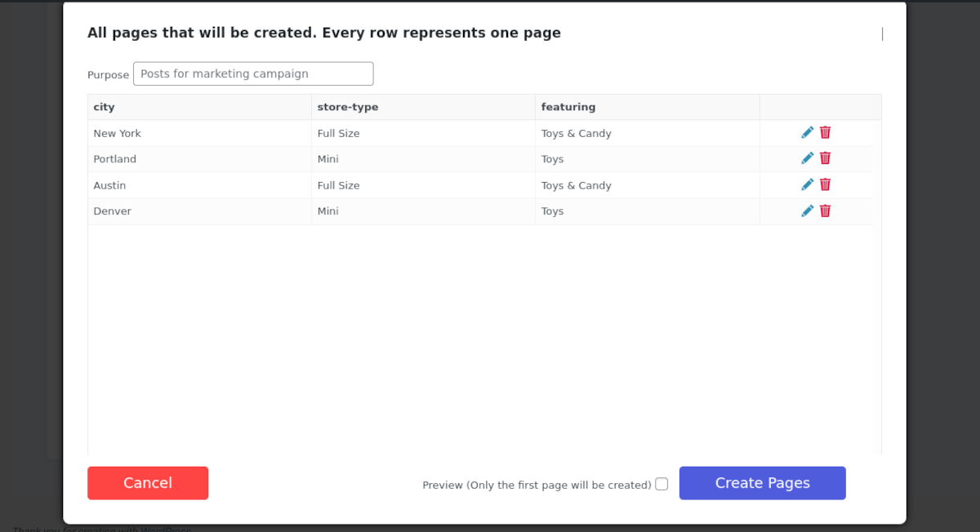Edit the Austin row
980x532 pixels.
[808, 184]
